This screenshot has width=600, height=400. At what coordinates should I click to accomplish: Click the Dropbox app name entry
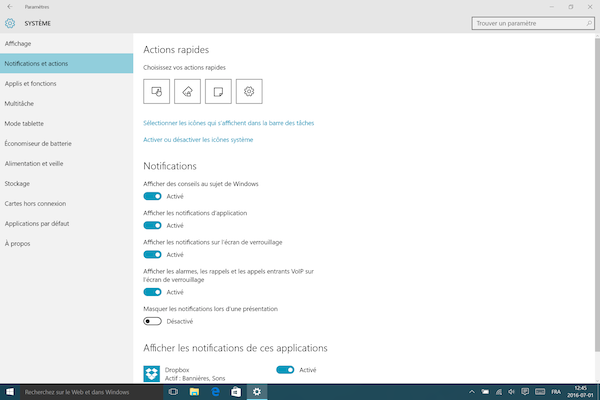(177, 370)
